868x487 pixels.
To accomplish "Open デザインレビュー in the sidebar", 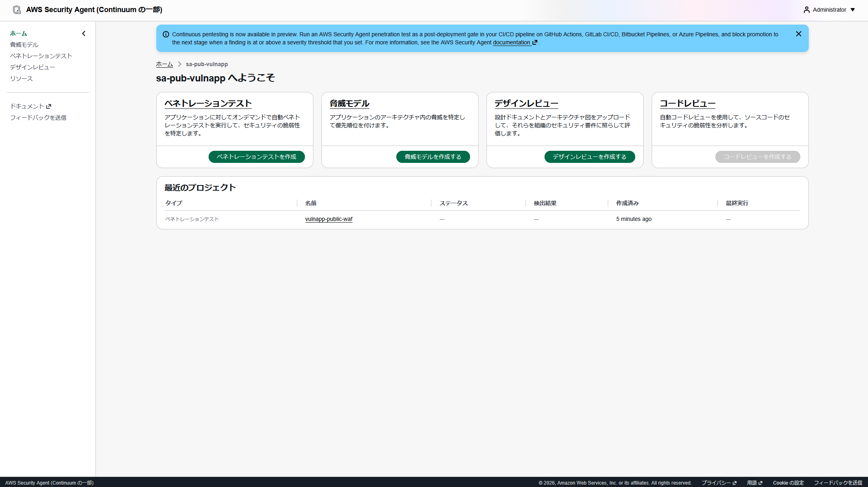I will [33, 67].
